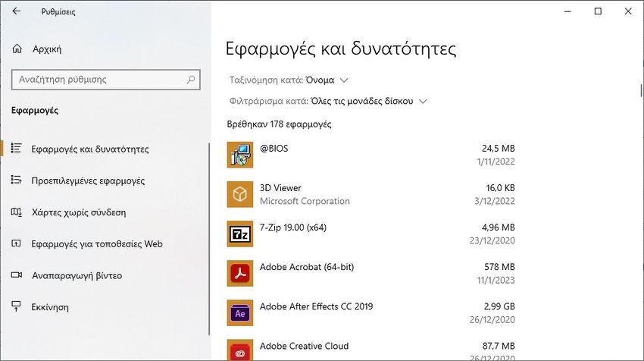This screenshot has width=644, height=361.
Task: Click the Εφαρμογές για τοποθεσίες Web icon
Action: pyautogui.click(x=16, y=243)
